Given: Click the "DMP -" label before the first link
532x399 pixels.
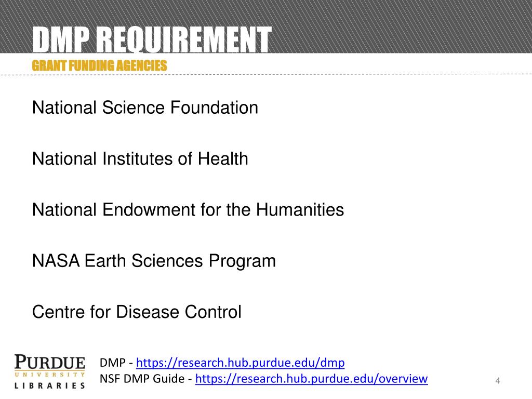Looking at the screenshot, I should 116,363.
